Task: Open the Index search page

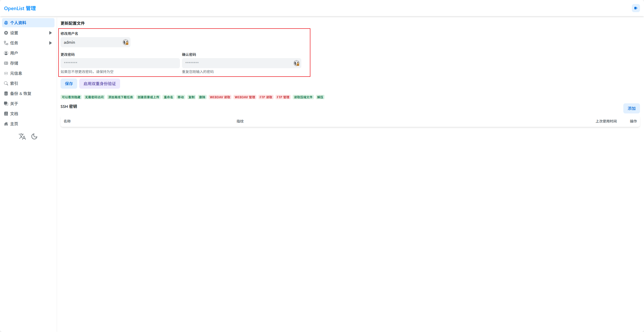Action: 14,83
